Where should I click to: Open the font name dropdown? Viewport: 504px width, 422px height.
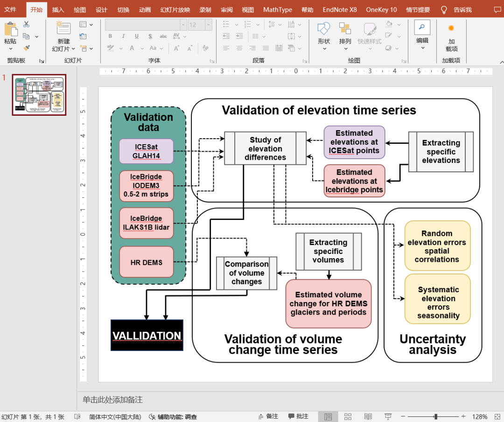pyautogui.click(x=183, y=24)
